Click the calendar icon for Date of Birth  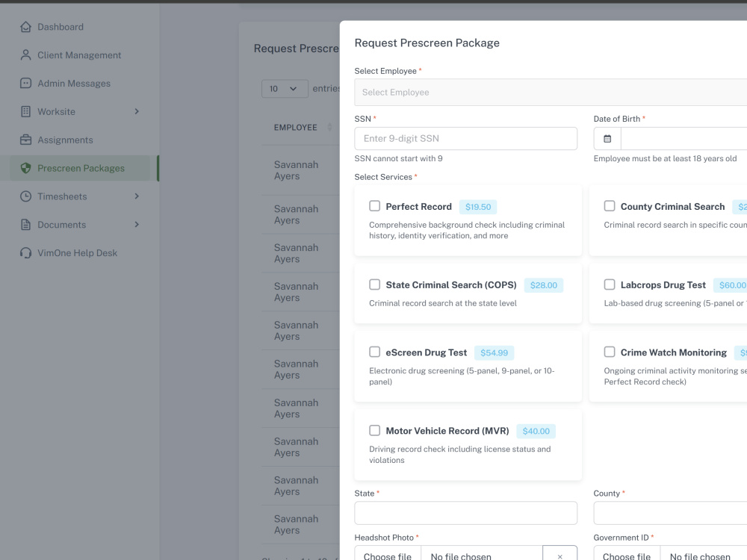pyautogui.click(x=607, y=139)
